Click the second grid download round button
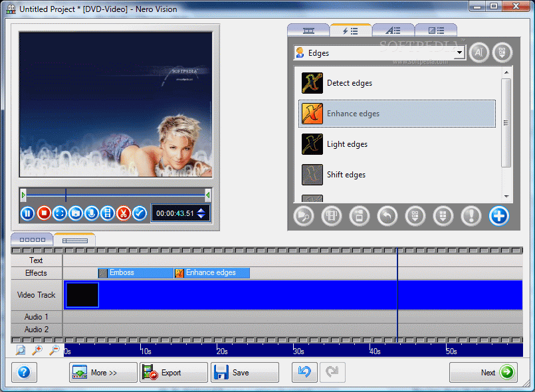This screenshot has width=535, height=392. tap(443, 216)
